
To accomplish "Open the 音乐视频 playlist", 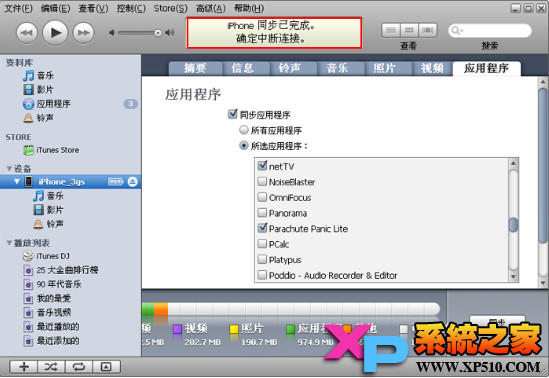I will pyautogui.click(x=47, y=312).
